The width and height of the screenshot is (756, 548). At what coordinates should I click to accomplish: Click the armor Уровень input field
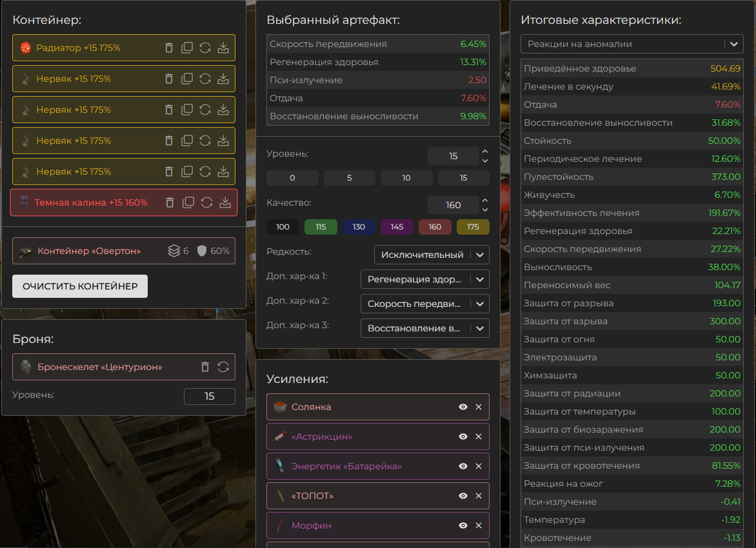[209, 396]
